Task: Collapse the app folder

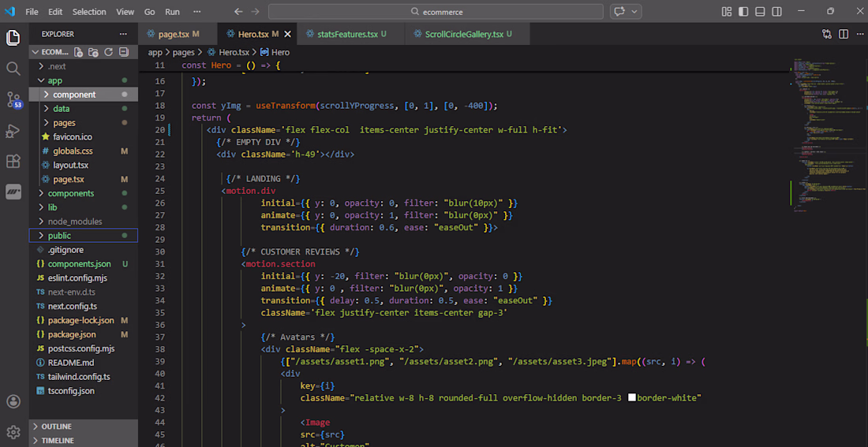Action: pyautogui.click(x=54, y=80)
